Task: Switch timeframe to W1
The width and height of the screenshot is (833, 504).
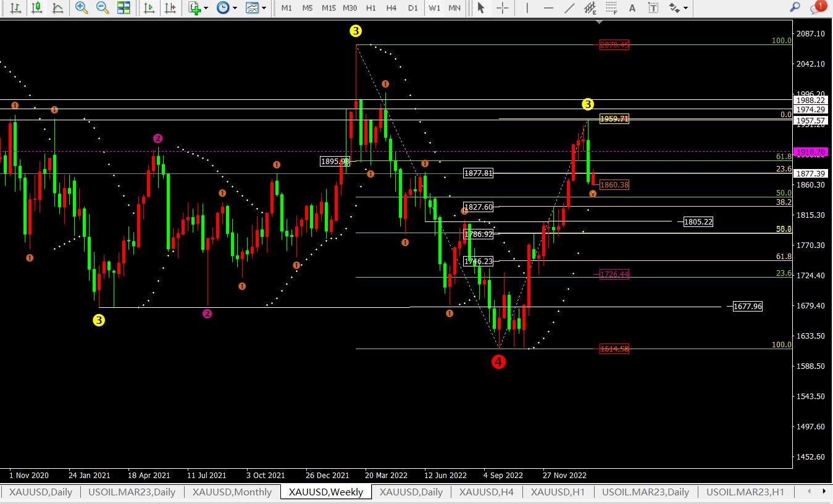Action: [x=435, y=8]
